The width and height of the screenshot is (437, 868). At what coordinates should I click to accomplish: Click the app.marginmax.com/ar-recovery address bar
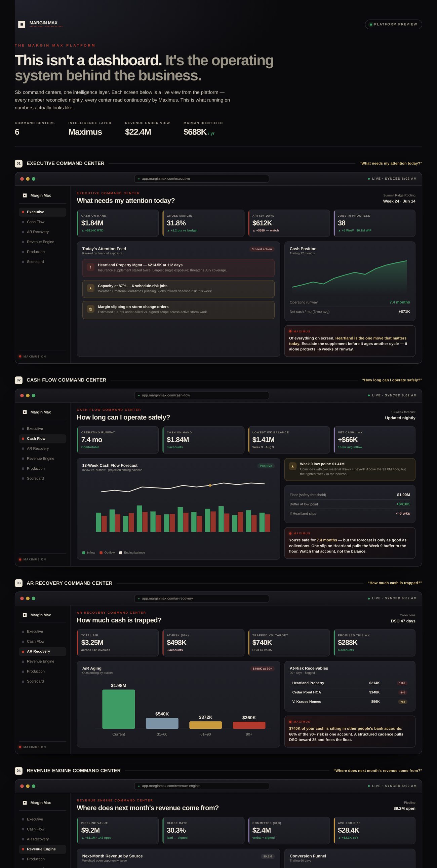click(x=202, y=599)
